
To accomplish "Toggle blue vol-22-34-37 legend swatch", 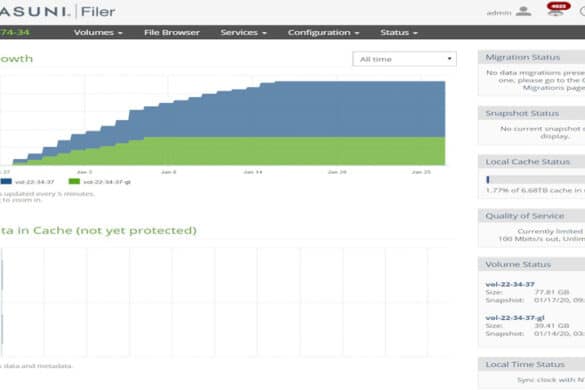I will tap(6, 181).
